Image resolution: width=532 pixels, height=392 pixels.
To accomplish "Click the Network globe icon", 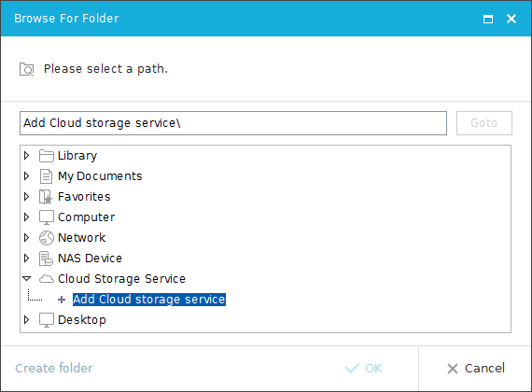I will coord(46,238).
